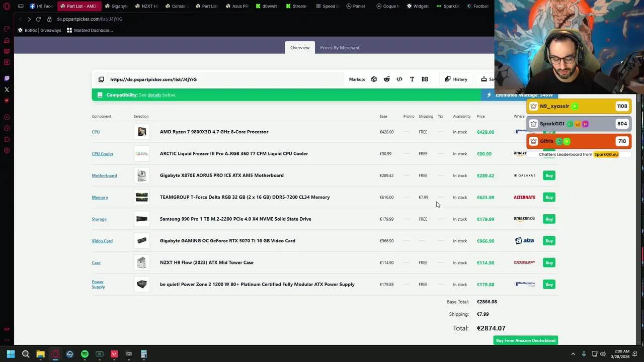Image resolution: width=644 pixels, height=362 pixels.
Task: Click the CPU product thumbnail
Action: pyautogui.click(x=142, y=132)
